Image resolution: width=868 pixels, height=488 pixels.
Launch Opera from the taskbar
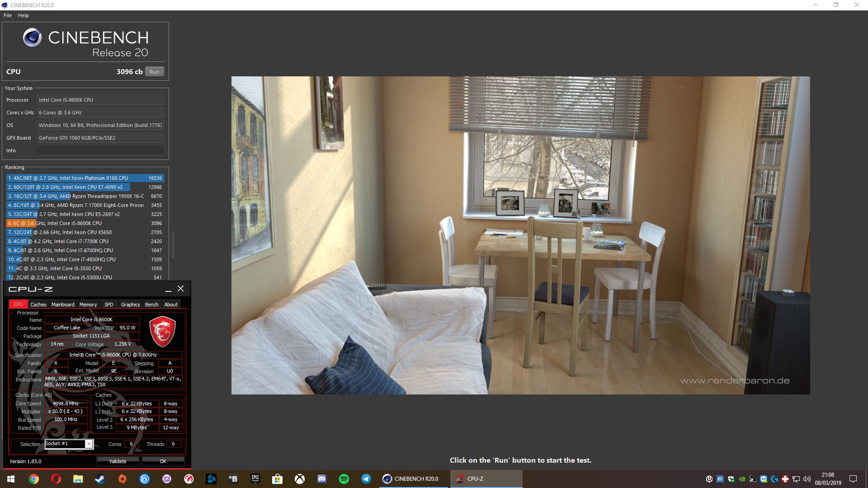[56, 479]
